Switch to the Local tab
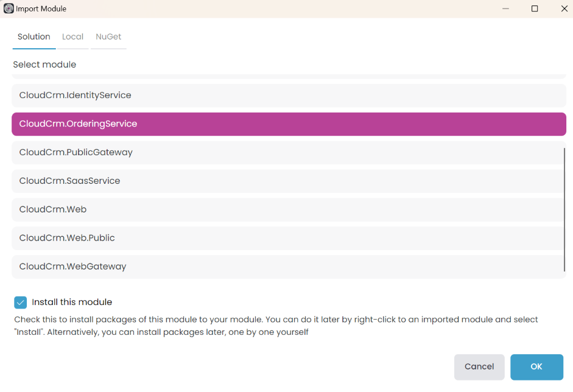This screenshot has height=392, width=573. tap(72, 37)
